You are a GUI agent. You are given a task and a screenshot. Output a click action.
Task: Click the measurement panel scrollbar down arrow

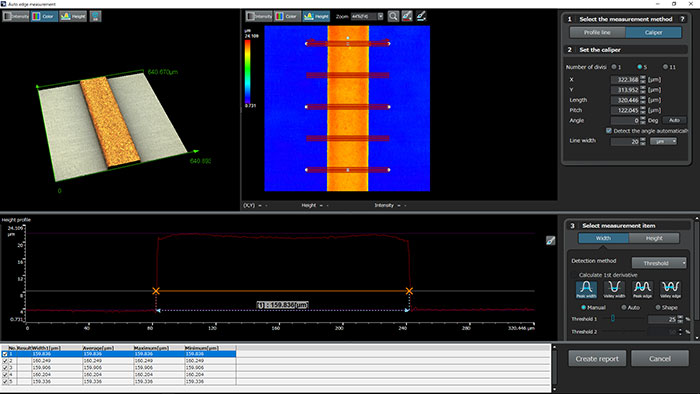pyautogui.click(x=697, y=338)
